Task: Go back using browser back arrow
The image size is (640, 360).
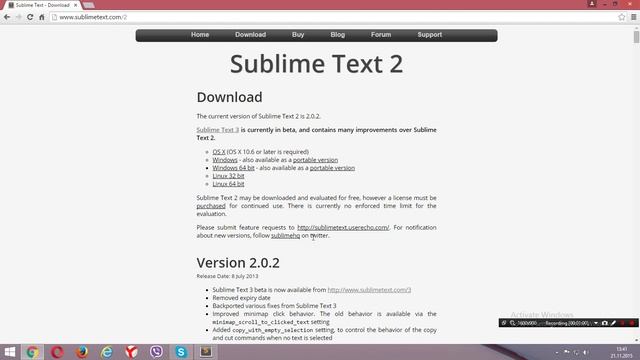Action: pyautogui.click(x=7, y=17)
